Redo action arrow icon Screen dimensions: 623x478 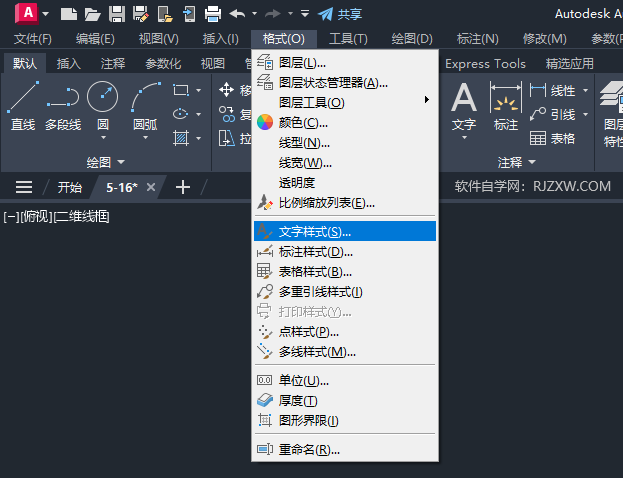pyautogui.click(x=273, y=14)
